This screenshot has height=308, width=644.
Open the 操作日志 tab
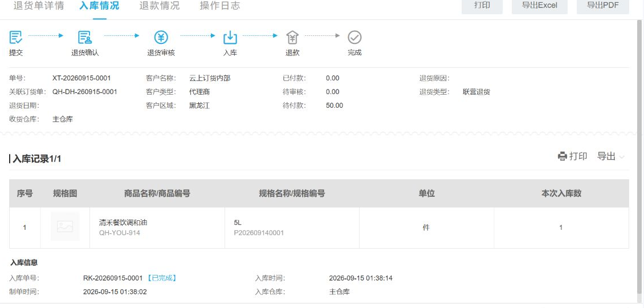(220, 6)
